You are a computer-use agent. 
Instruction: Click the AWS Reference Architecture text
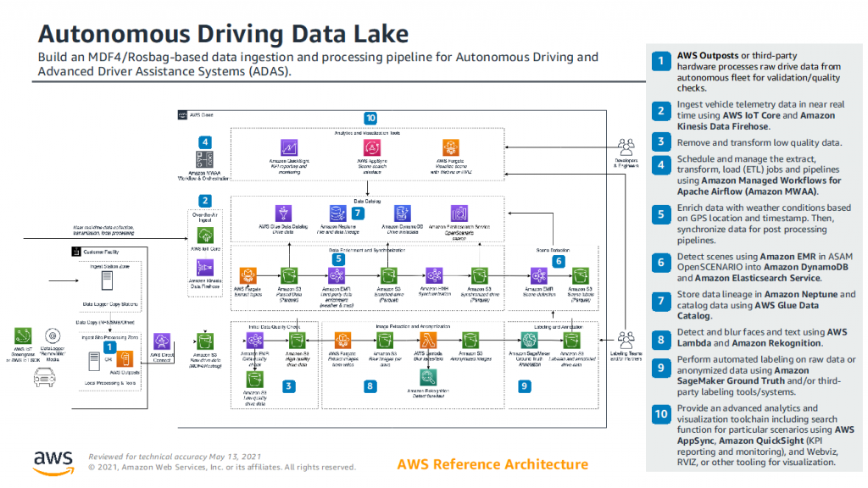[492, 464]
